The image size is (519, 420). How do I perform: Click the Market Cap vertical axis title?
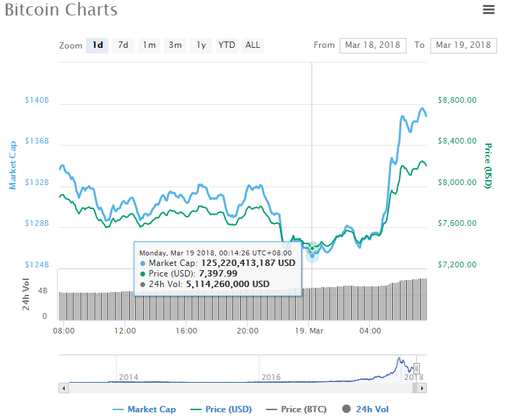pyautogui.click(x=13, y=165)
